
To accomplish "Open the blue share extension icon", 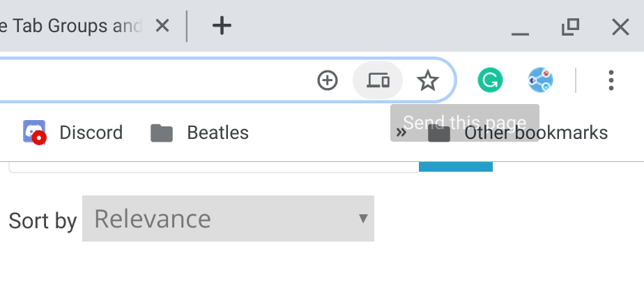I will click(540, 80).
